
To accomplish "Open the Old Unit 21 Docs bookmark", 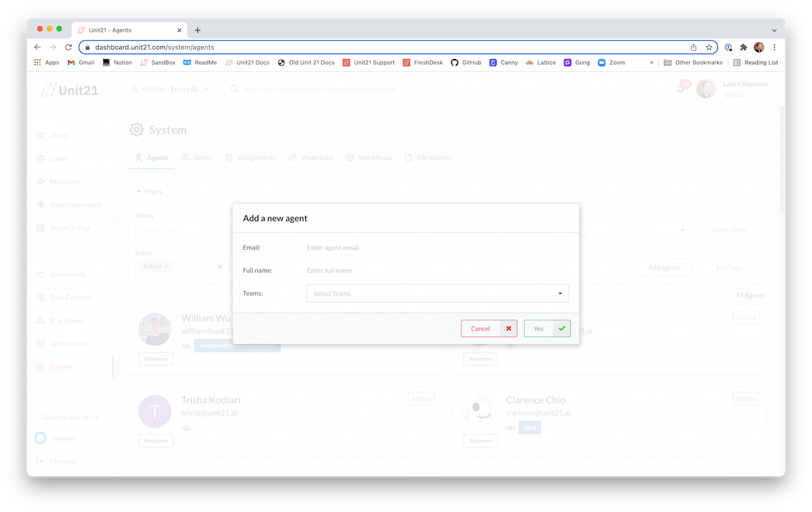I will tap(307, 62).
